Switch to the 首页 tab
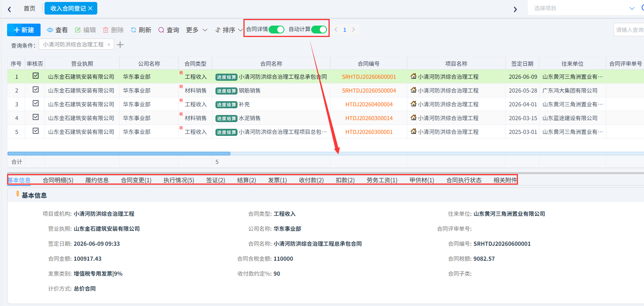Image resolution: width=644 pixels, height=306 pixels. click(x=30, y=8)
